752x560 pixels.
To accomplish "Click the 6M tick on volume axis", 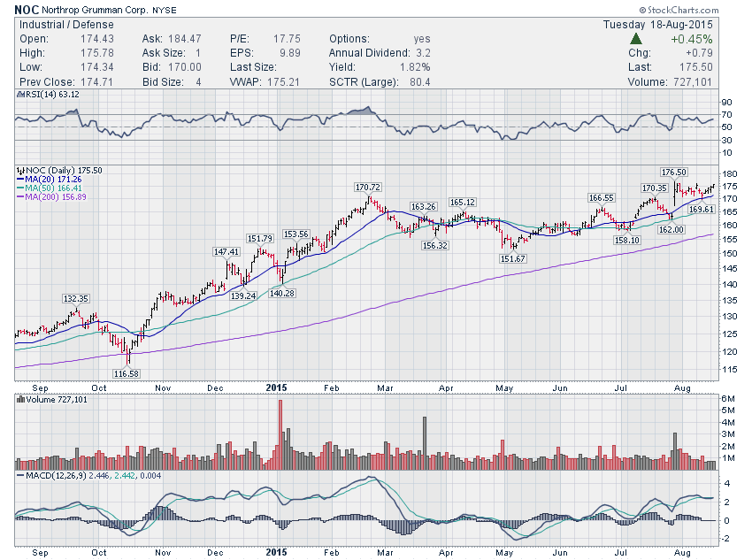I will (x=727, y=398).
